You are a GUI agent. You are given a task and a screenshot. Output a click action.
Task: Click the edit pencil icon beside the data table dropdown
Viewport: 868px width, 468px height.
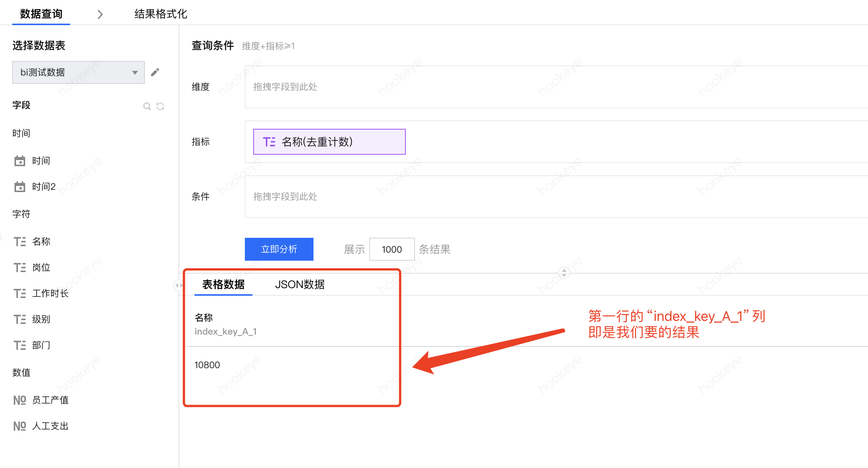pos(155,72)
